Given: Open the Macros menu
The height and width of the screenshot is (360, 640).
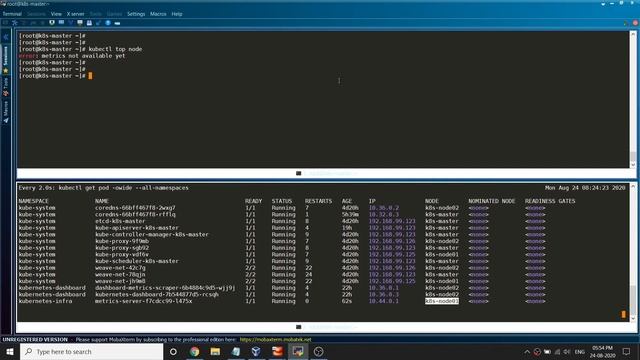Looking at the screenshot, I should tap(158, 14).
